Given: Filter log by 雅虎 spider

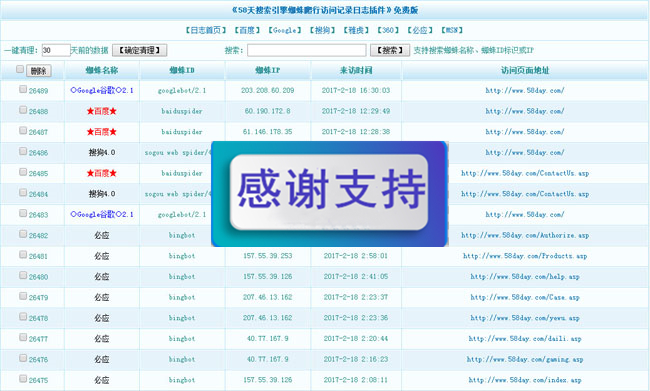Looking at the screenshot, I should point(356,30).
